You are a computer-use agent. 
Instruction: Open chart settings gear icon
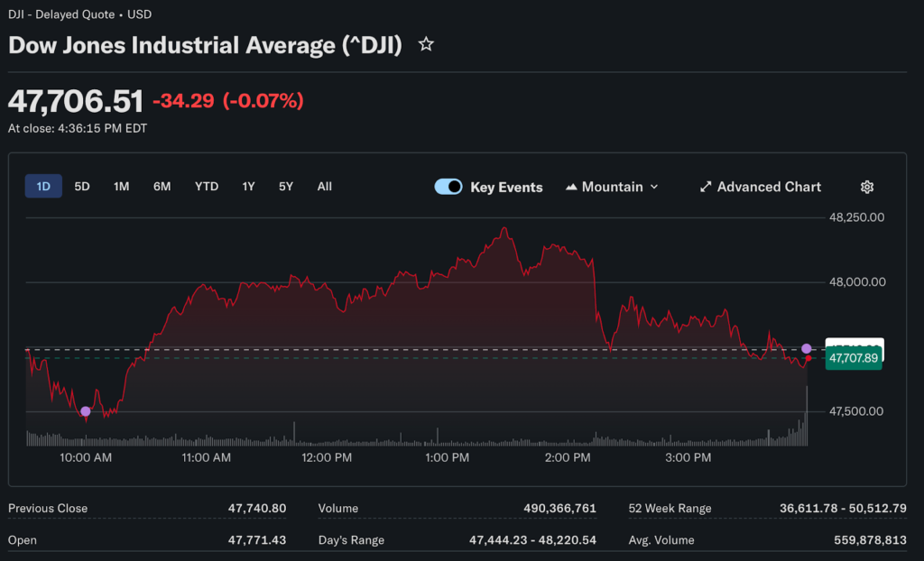click(x=867, y=187)
